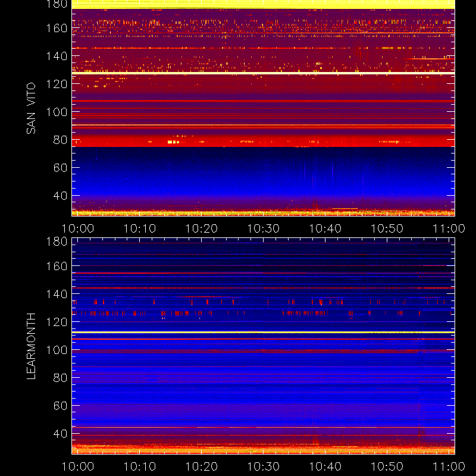Click the 160 tick label on Learmonth axis
Image resolution: width=476 pixels, height=476 pixels.
pyautogui.click(x=57, y=266)
